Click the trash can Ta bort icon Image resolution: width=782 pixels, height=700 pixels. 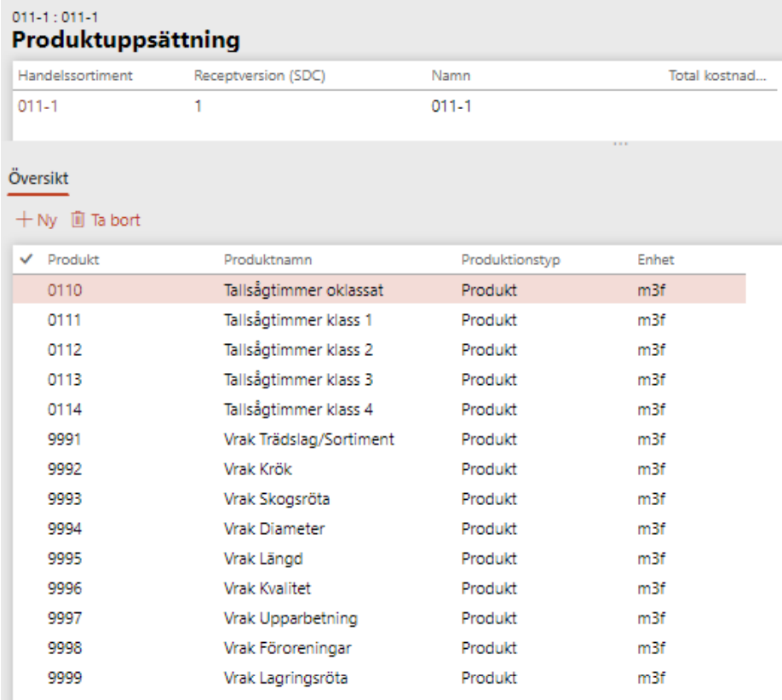[x=77, y=221]
